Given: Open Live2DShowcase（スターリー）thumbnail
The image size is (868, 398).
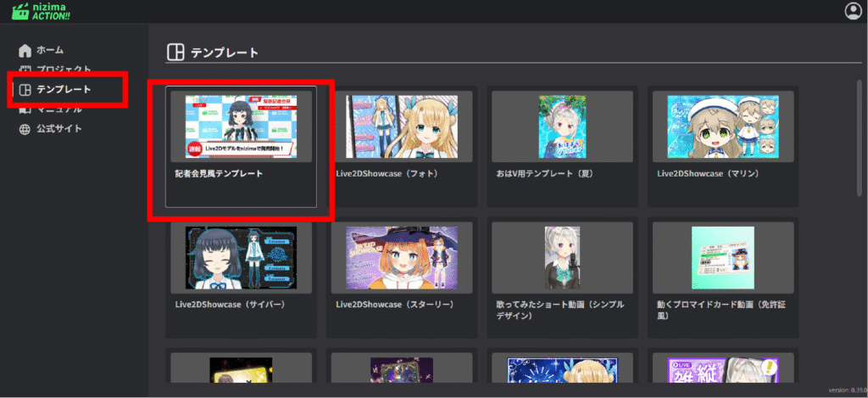Looking at the screenshot, I should (402, 258).
